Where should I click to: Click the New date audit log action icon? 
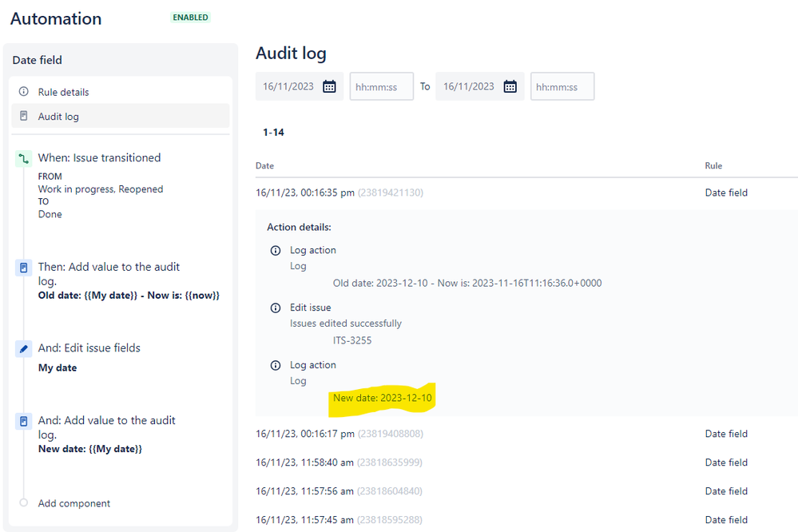[23, 422]
